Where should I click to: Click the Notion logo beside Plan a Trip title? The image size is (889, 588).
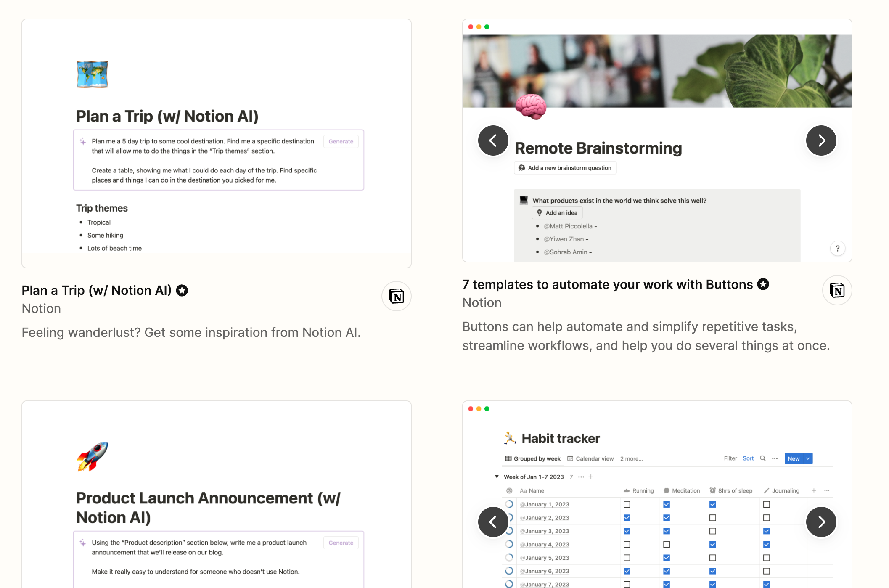pyautogui.click(x=397, y=296)
